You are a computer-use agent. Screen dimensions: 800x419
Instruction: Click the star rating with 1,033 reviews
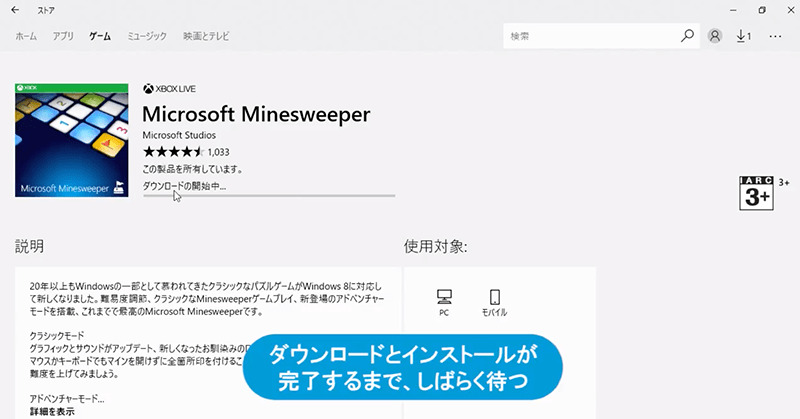click(x=186, y=152)
